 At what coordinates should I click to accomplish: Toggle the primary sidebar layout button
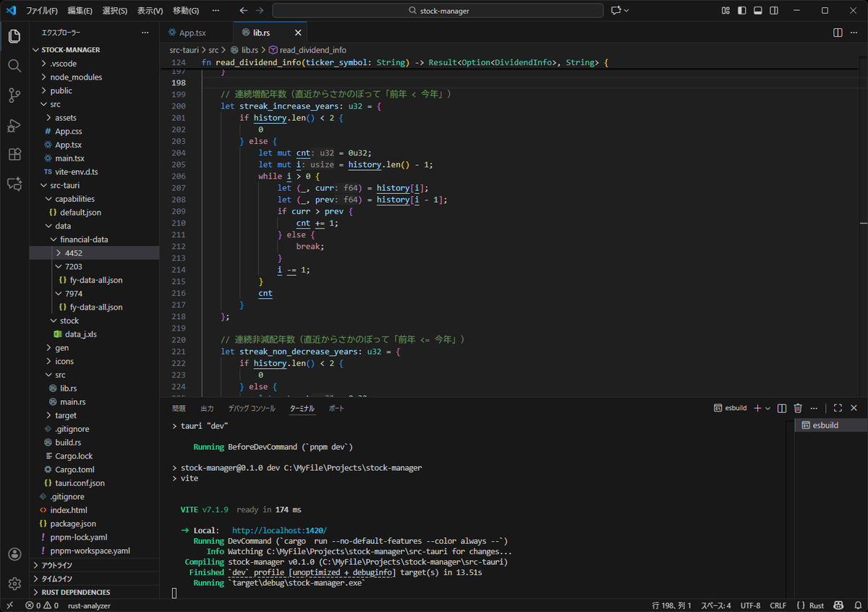(741, 11)
